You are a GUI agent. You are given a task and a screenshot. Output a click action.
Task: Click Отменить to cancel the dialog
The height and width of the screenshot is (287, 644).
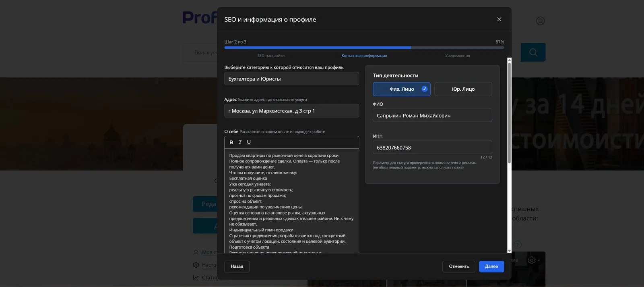(x=459, y=266)
